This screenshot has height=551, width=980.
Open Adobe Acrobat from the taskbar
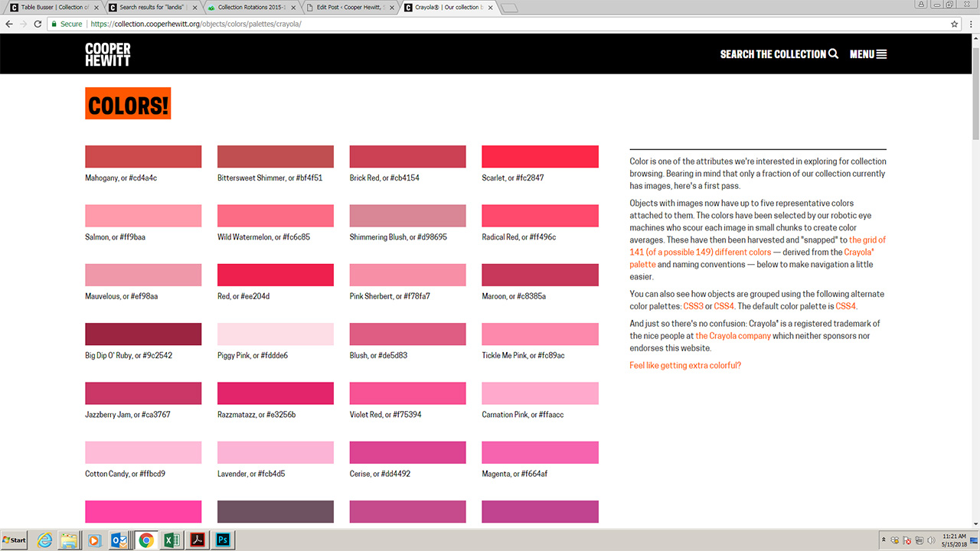click(197, 540)
